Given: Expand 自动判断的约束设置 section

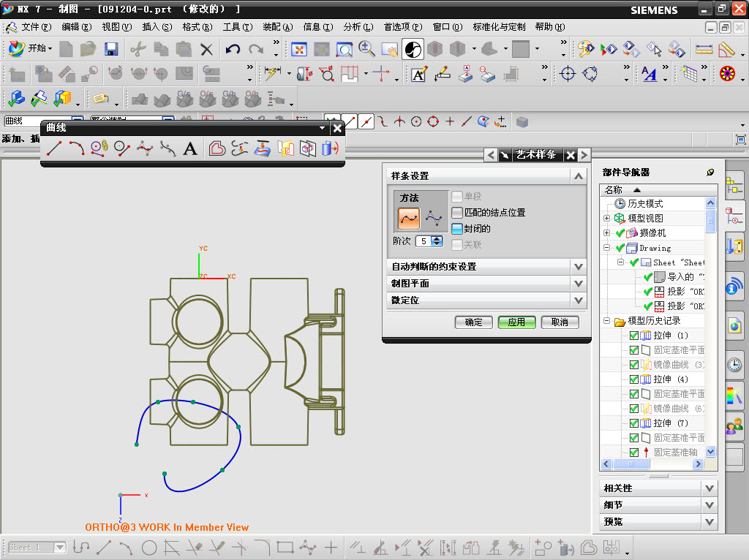Looking at the screenshot, I should 579,267.
